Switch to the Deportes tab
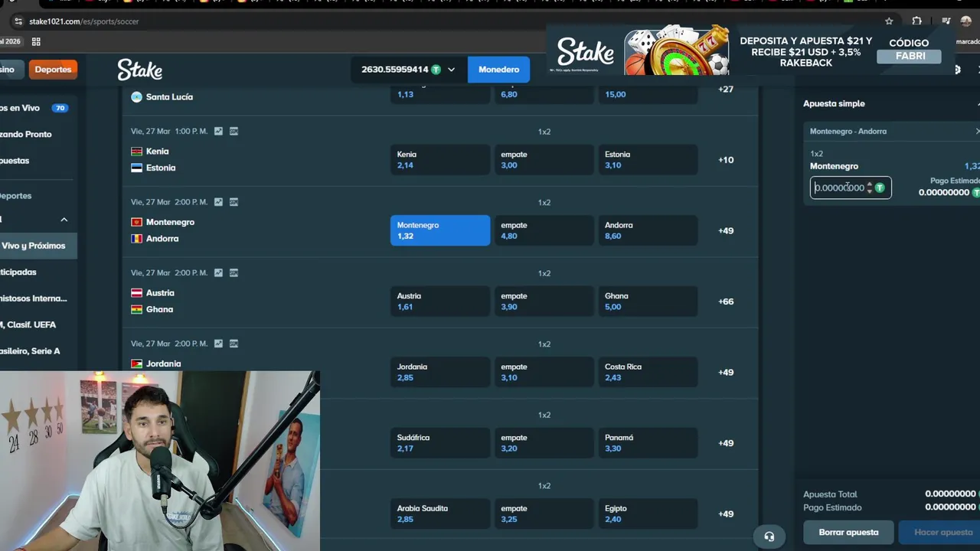Screen dimensions: 980x551 point(53,70)
